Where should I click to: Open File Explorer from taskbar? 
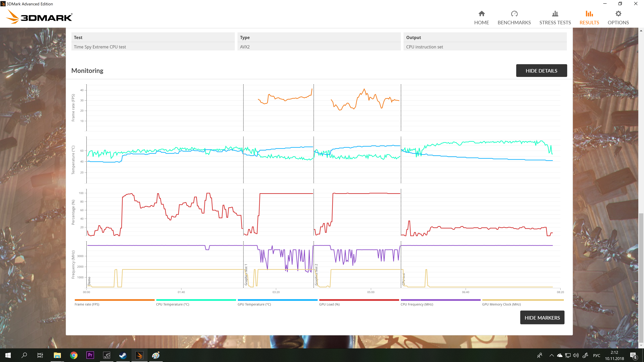tap(57, 355)
